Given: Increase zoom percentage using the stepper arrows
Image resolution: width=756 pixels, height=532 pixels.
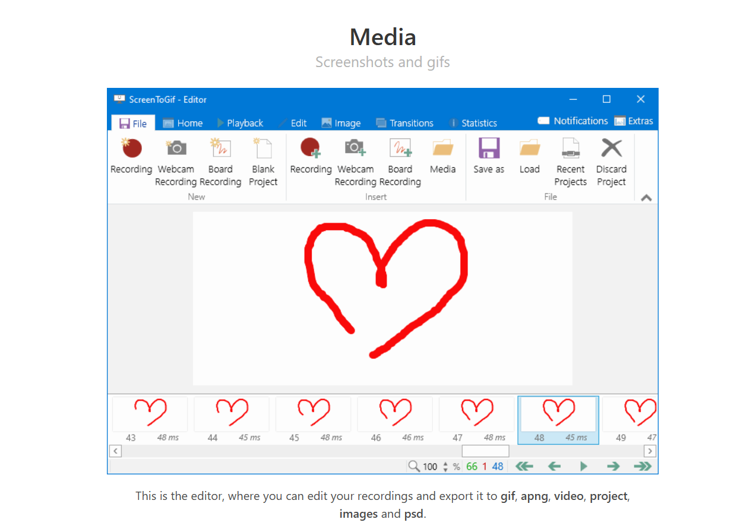Looking at the screenshot, I should [x=445, y=463].
